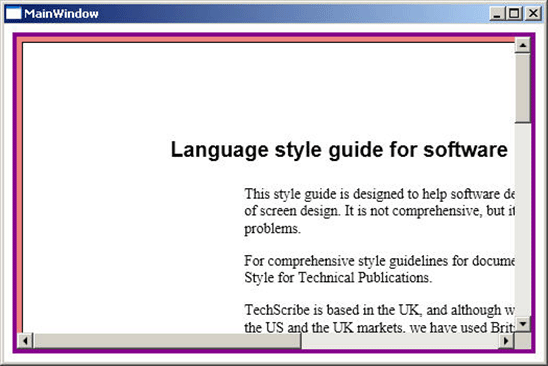Click the line "of screen design. It is not comprehensive"

(380, 211)
